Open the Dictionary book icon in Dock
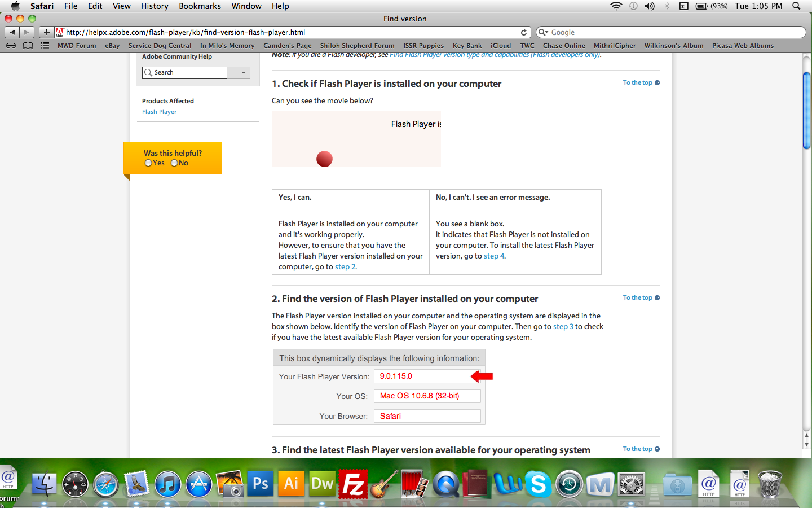The height and width of the screenshot is (508, 812). 476,484
